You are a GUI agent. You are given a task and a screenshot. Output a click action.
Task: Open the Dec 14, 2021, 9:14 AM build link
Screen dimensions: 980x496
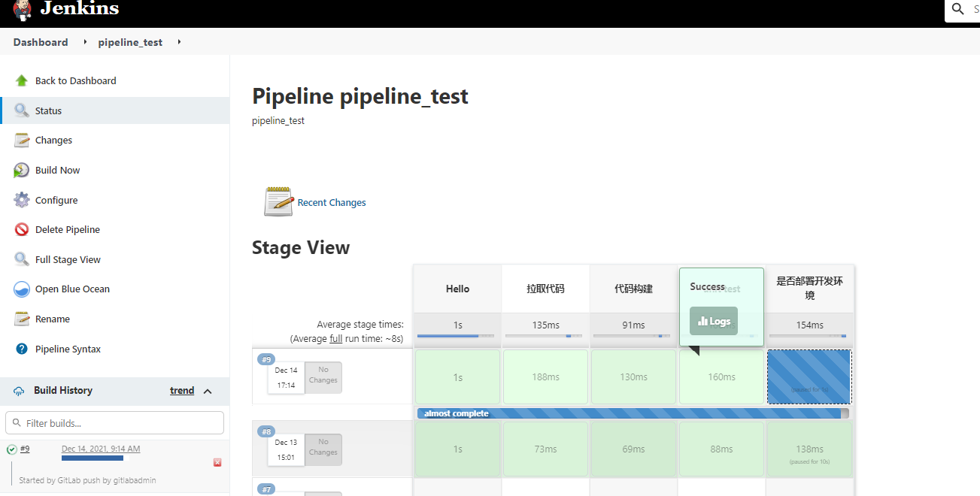pos(101,449)
